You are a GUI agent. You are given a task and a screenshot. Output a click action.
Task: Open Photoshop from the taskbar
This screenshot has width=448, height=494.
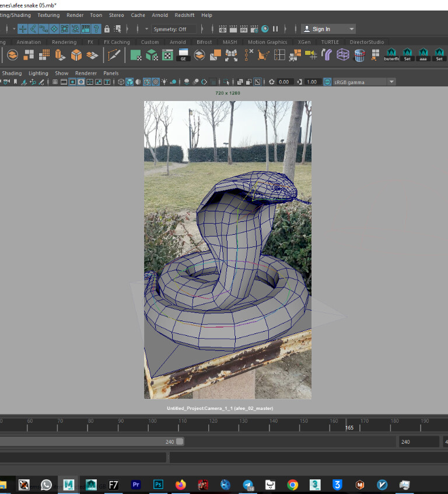[x=158, y=484]
